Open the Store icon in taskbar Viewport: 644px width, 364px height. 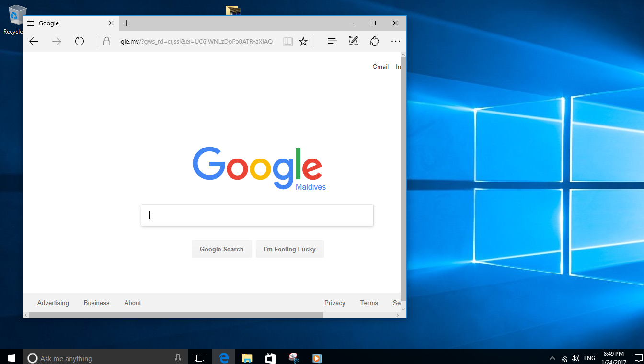click(270, 358)
